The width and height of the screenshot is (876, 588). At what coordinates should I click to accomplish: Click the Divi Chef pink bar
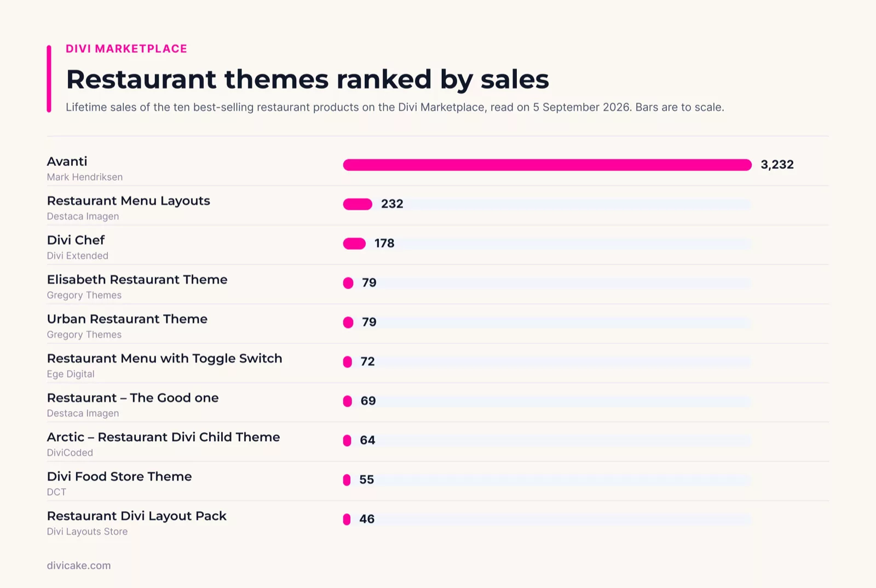[354, 244]
